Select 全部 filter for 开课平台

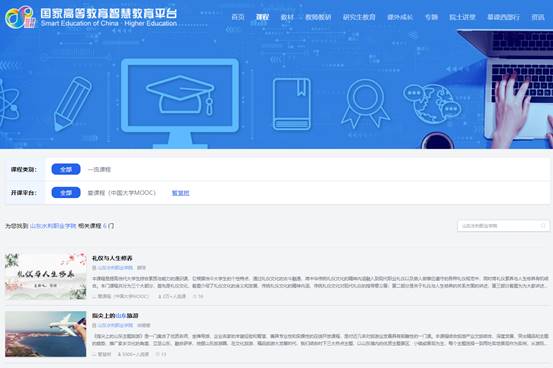[x=66, y=193]
